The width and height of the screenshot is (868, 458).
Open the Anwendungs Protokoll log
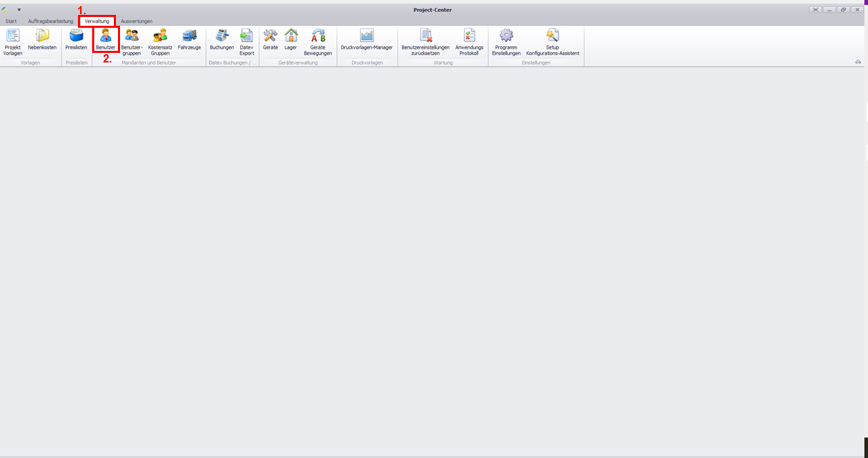click(x=469, y=41)
